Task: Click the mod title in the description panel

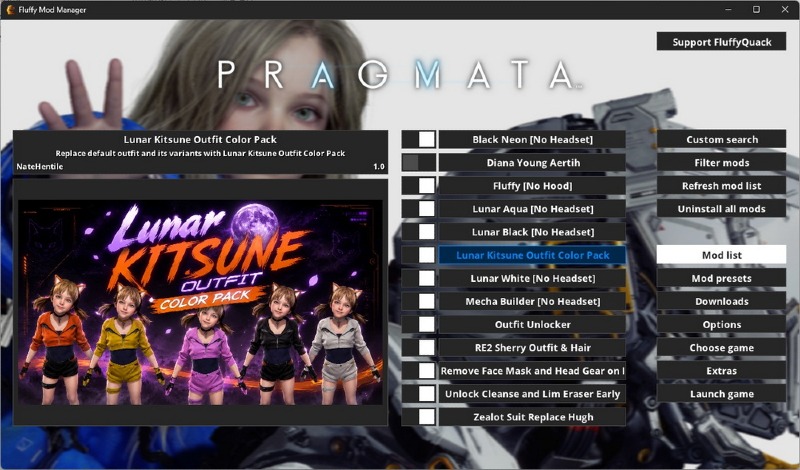Action: 200,139
